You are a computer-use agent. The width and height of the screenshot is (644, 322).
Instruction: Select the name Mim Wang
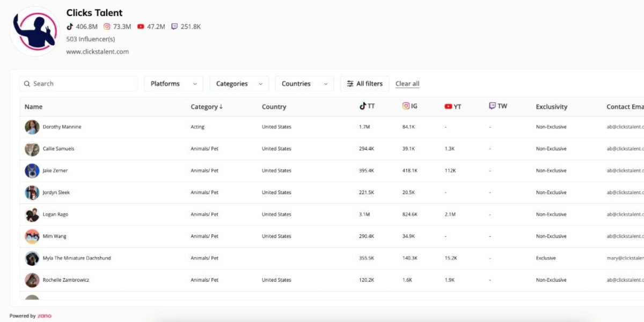55,237
